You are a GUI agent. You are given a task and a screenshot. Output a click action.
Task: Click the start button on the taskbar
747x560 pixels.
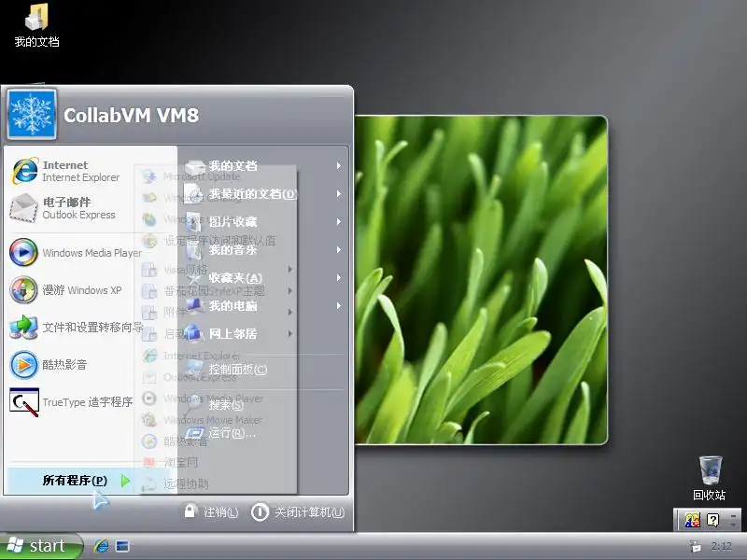[40, 546]
